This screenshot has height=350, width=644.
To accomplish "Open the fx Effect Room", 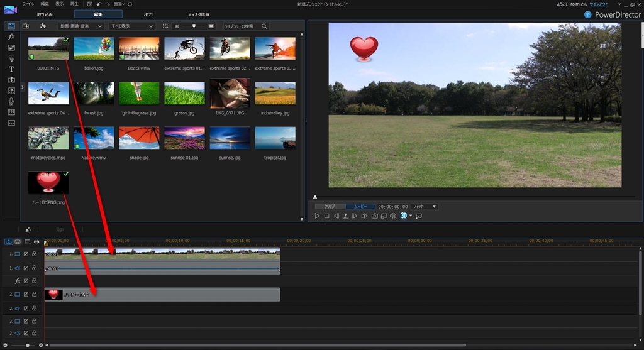I will [11, 36].
